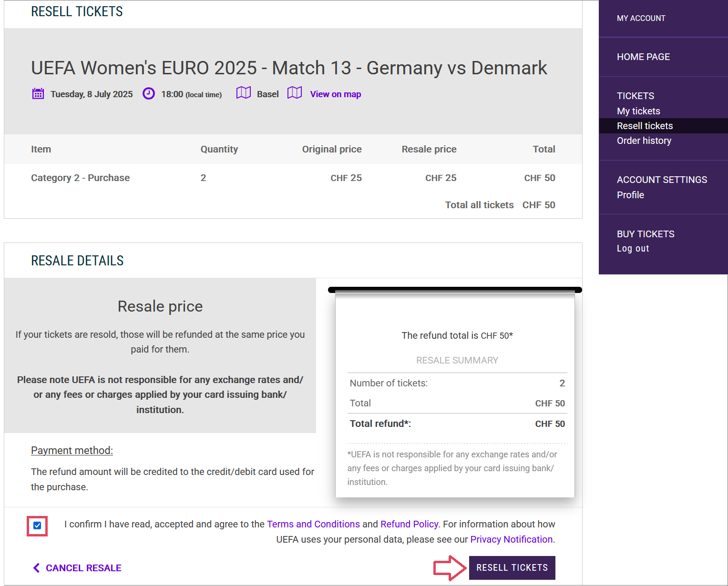Click the Resale Details section heading
The image size is (728, 586).
[77, 261]
